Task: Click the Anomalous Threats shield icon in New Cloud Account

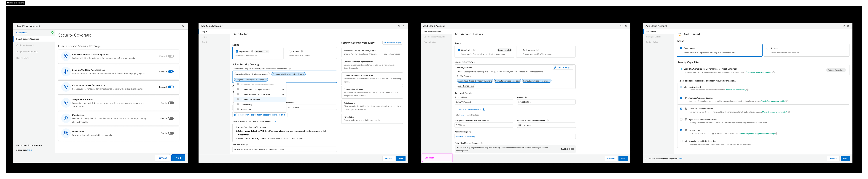Action: point(66,56)
